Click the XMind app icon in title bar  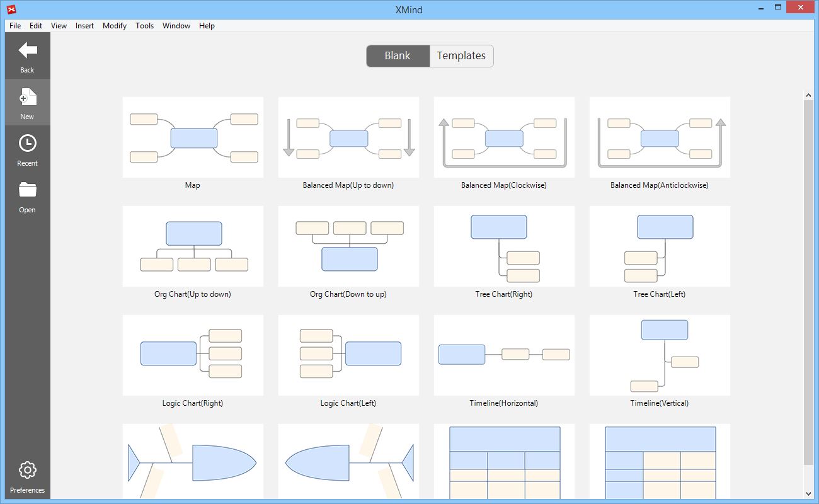12,8
